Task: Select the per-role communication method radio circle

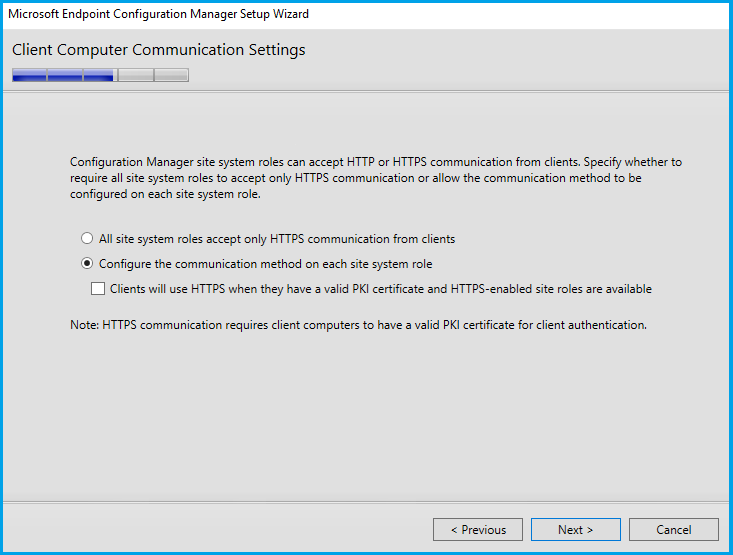Action: tap(87, 264)
